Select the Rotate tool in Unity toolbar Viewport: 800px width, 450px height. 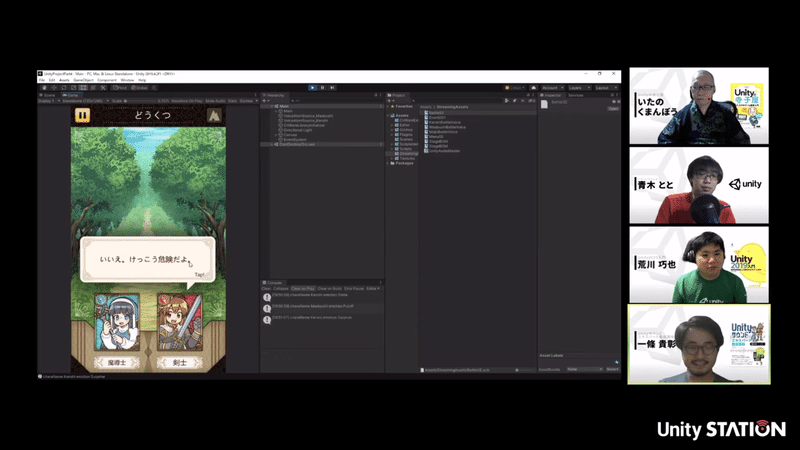pos(64,88)
